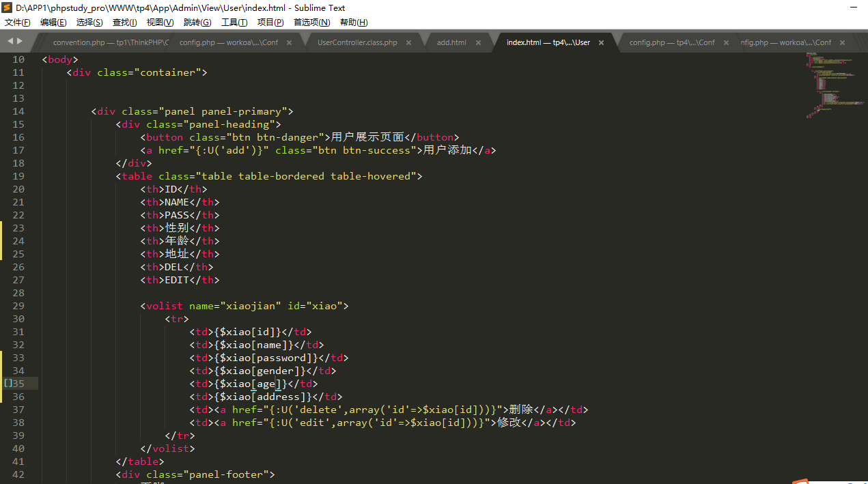The height and width of the screenshot is (484, 868).
Task: Select the convention.php tab
Action: click(x=109, y=42)
